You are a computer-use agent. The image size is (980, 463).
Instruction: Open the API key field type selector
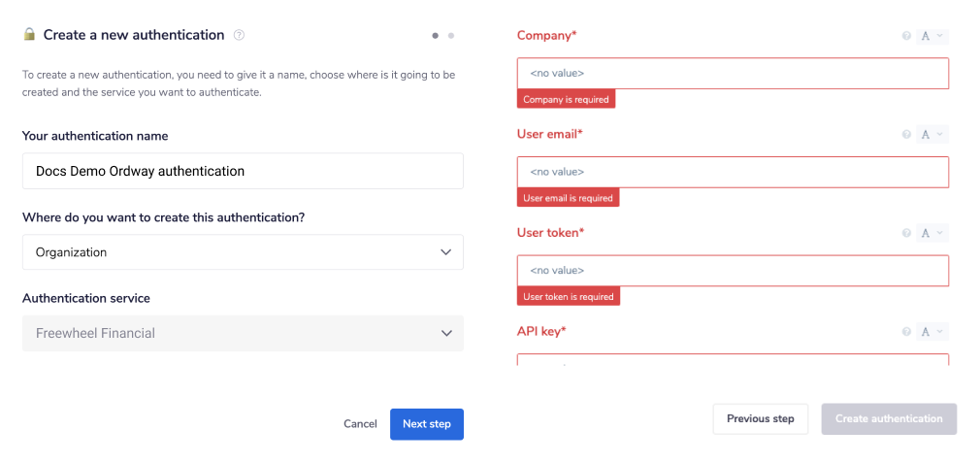click(931, 332)
